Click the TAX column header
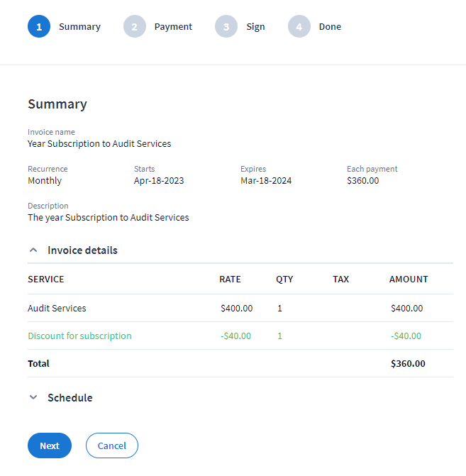Viewport: 466px width, 476px height. [340, 279]
